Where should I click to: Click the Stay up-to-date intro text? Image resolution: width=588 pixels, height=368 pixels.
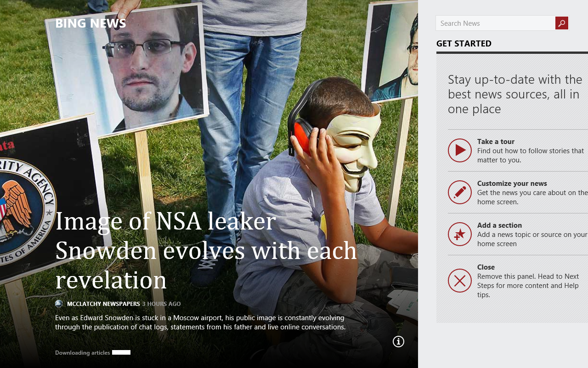(x=515, y=94)
